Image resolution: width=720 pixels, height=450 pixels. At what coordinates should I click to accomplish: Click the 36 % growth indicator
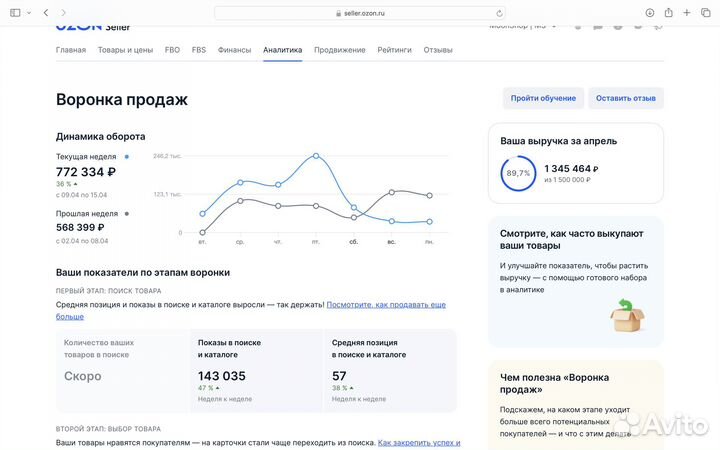point(67,184)
